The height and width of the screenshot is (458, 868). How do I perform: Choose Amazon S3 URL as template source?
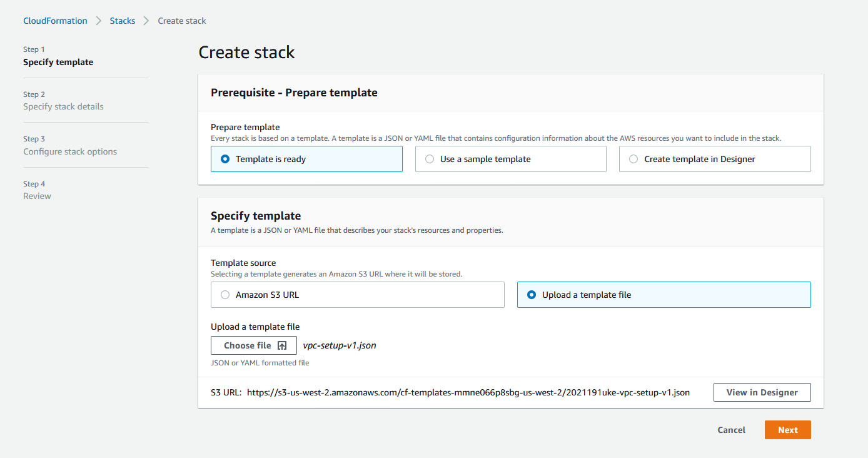pos(357,295)
